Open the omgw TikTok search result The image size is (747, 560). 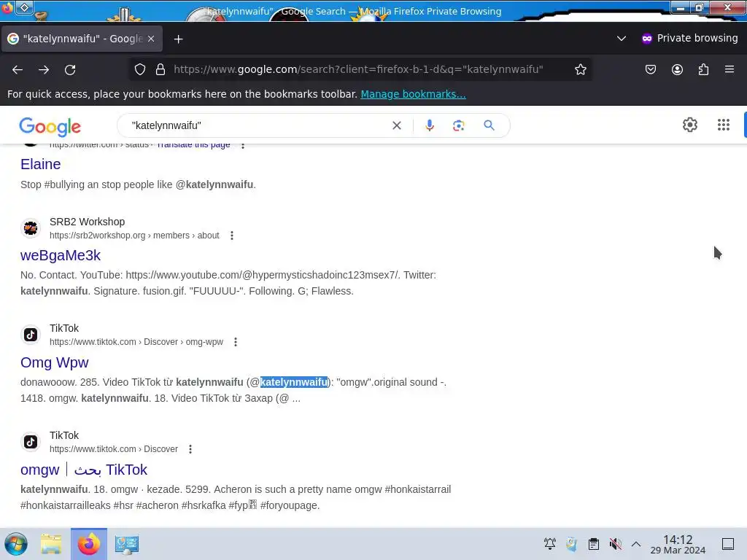point(84,470)
